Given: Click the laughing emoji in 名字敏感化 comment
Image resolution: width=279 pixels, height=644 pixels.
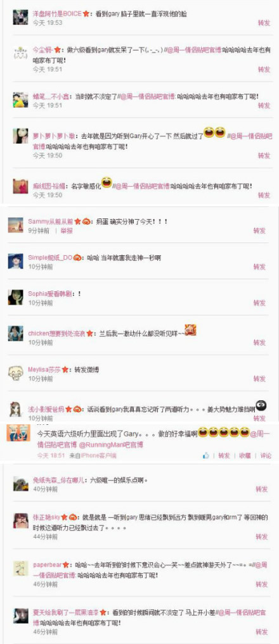Looking at the screenshot, I should click(x=107, y=182).
